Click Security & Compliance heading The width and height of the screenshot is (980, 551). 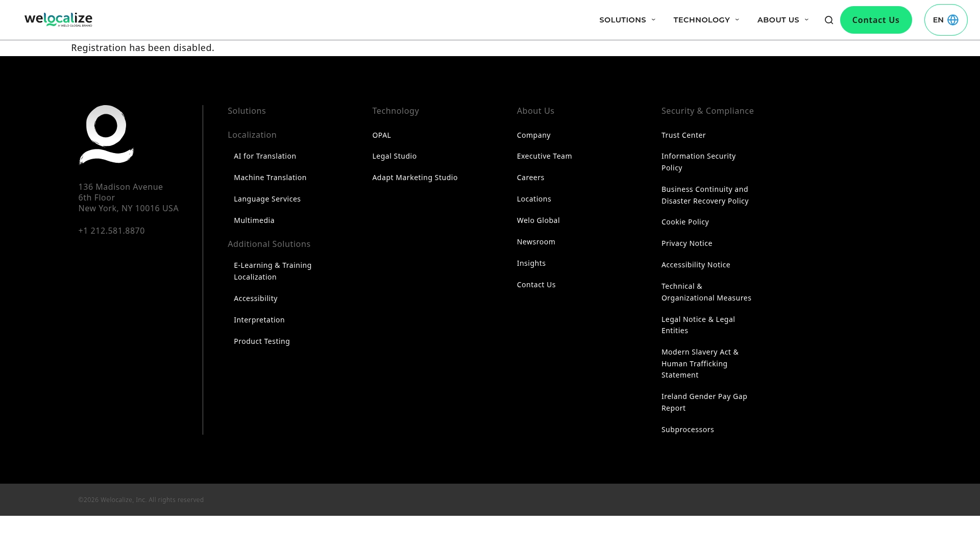707,111
